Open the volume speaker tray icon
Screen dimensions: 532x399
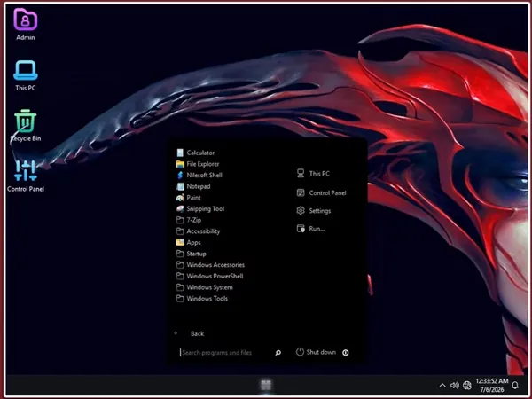[455, 385]
